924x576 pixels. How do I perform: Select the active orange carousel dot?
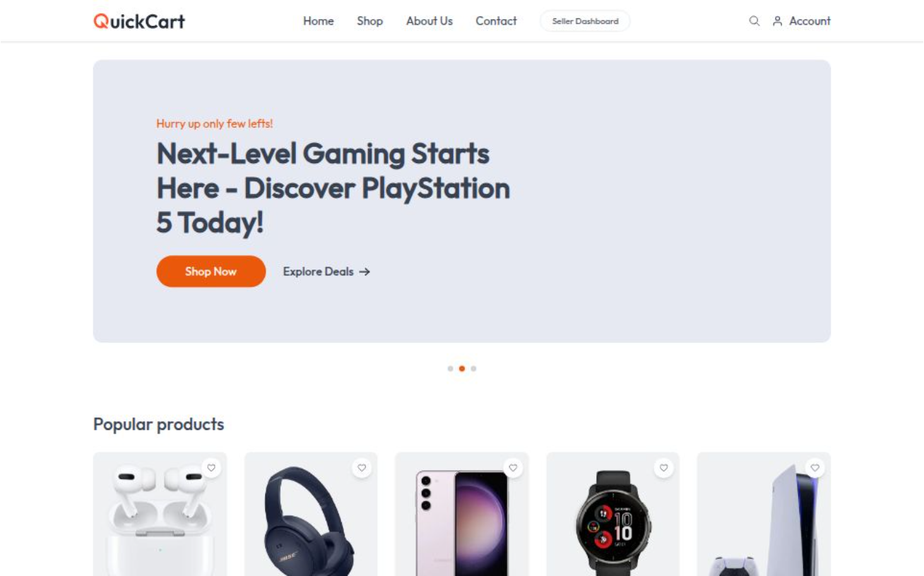pos(462,368)
